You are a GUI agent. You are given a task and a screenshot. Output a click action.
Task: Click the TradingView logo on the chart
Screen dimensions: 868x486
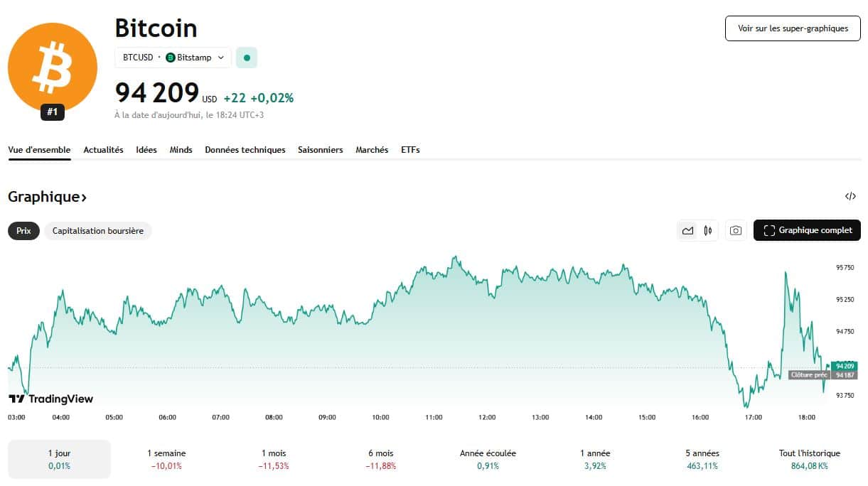(50, 399)
